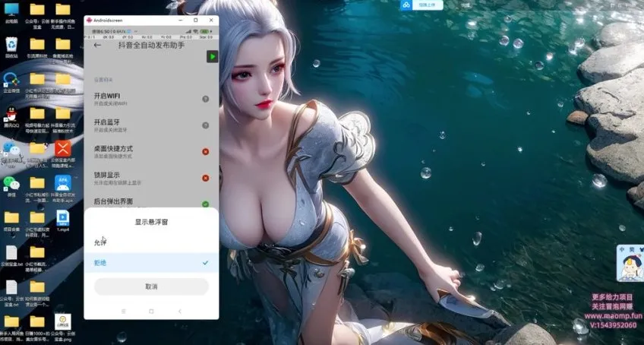This screenshot has width=644, height=345.
Task: Open the 桌面快捷方式 permission row
Action: (151, 151)
